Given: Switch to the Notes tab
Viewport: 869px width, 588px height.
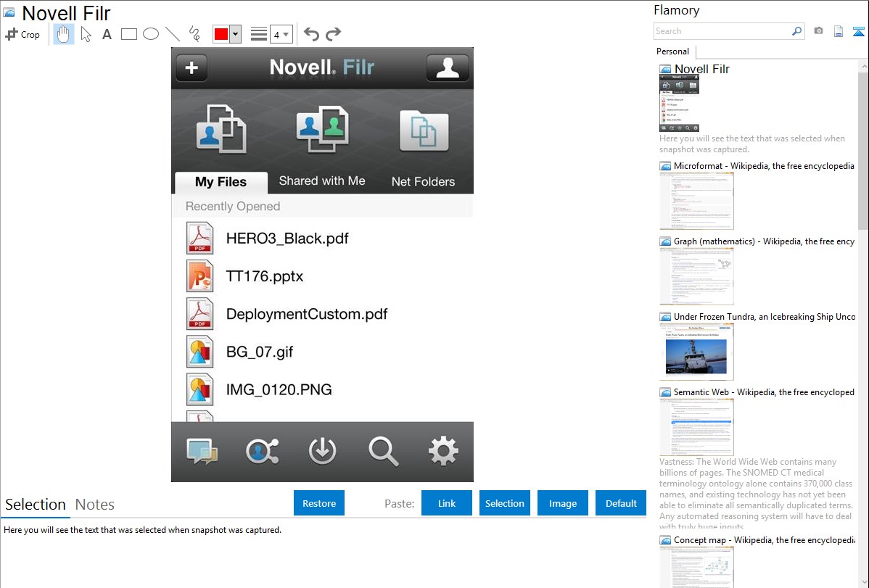Looking at the screenshot, I should (95, 505).
